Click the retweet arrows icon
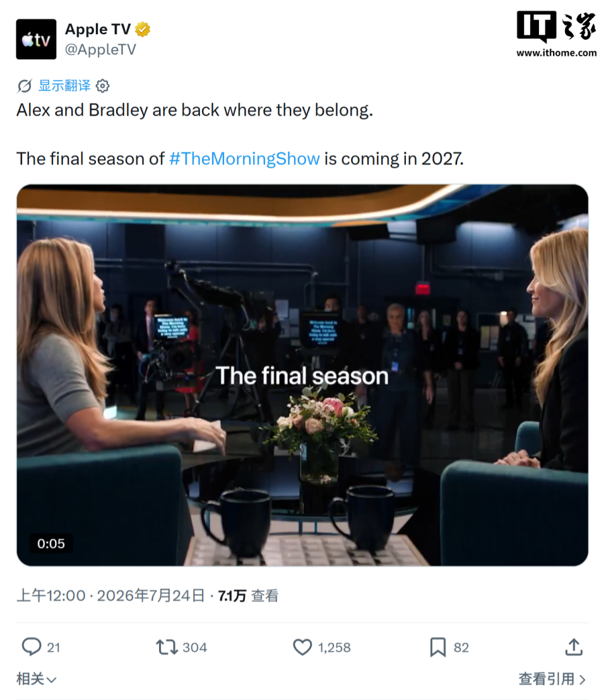Viewport: 606px width, 700px height. click(x=167, y=647)
